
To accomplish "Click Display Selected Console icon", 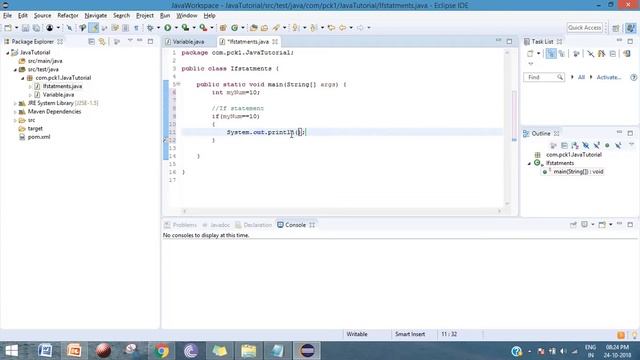I will (x=584, y=224).
